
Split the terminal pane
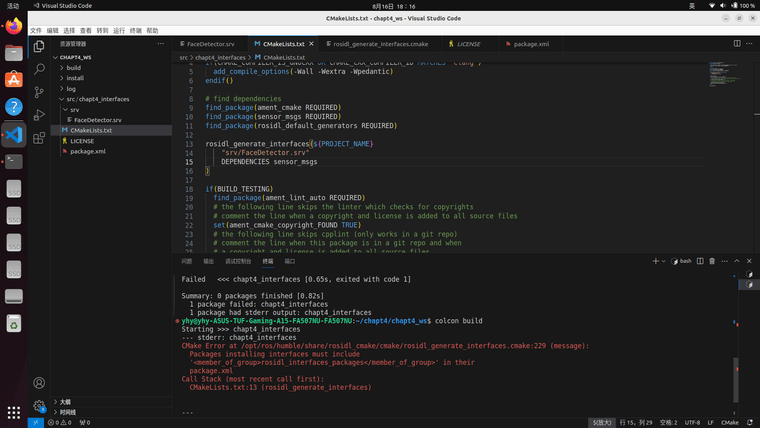700,261
